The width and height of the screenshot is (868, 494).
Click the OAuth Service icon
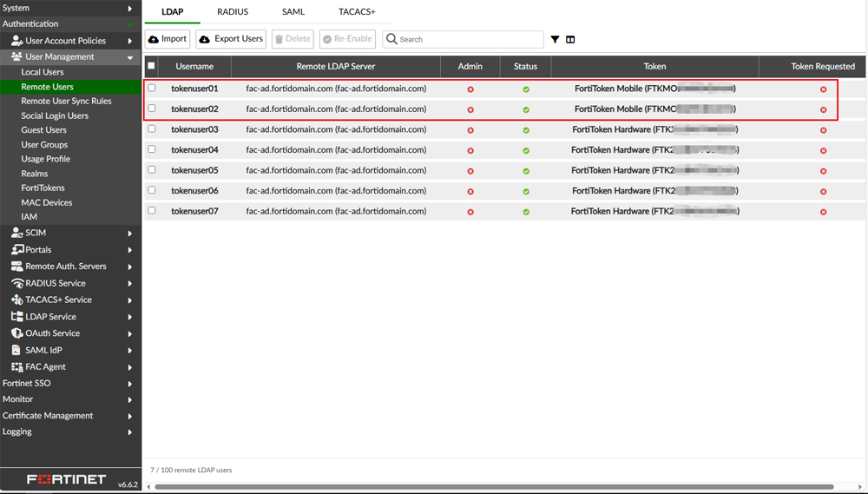pos(16,333)
